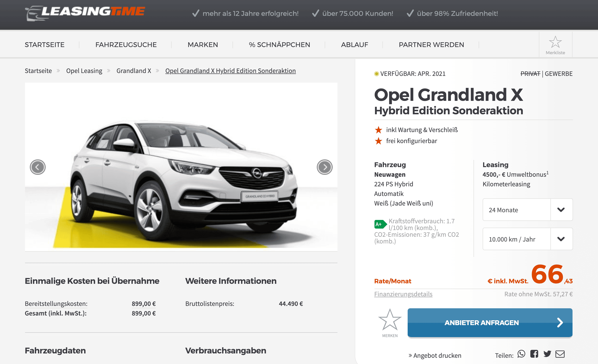Open the 10.000 km / Jahr dropdown
Image resolution: width=598 pixels, height=364 pixels.
tap(528, 239)
